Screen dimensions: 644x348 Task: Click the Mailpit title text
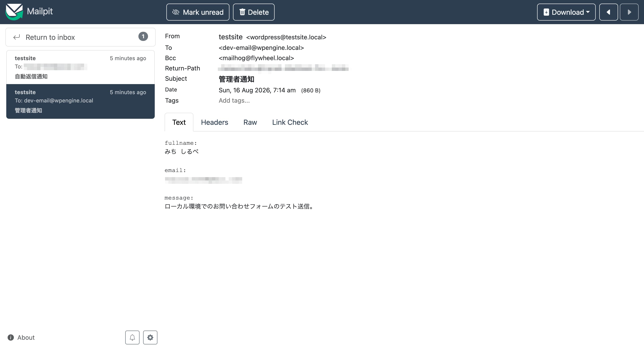point(40,11)
